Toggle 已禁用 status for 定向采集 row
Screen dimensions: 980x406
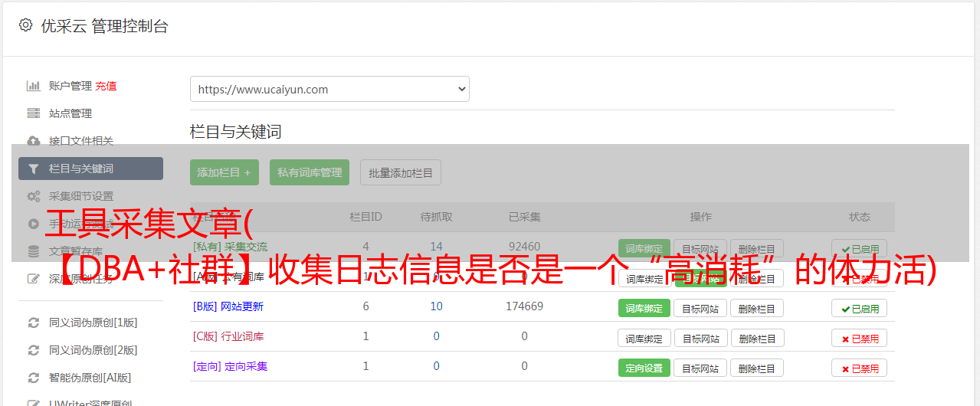click(859, 368)
